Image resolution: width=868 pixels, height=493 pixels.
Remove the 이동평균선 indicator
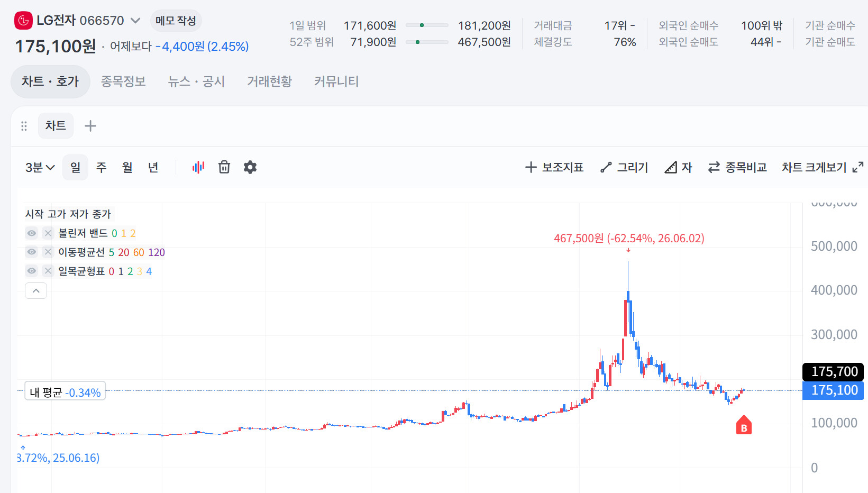pyautogui.click(x=48, y=252)
